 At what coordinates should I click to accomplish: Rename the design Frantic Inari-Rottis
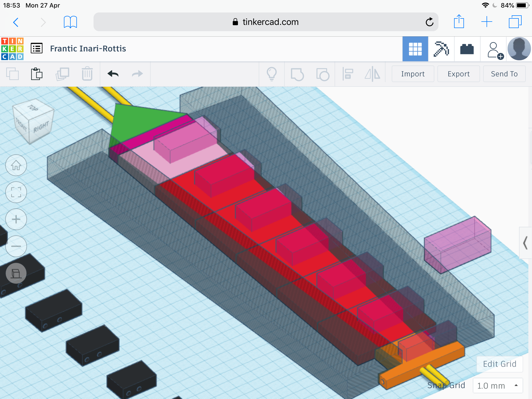[88, 49]
